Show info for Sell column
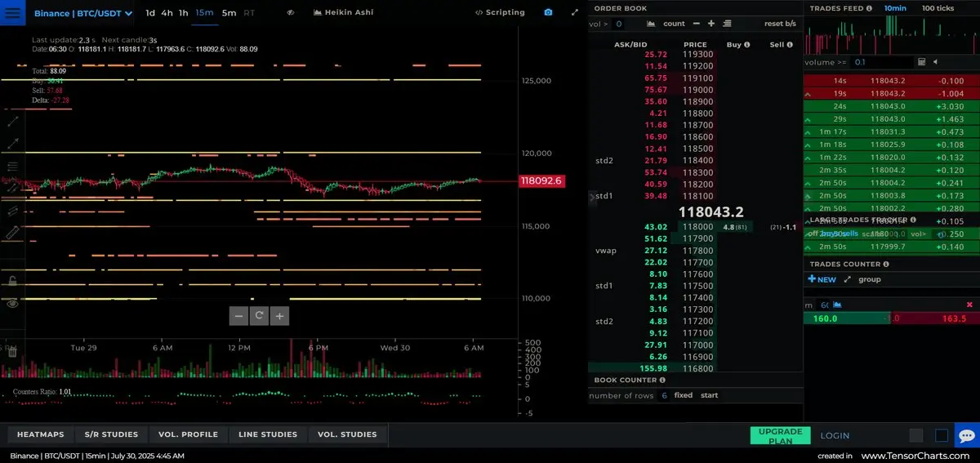Viewport: 980px width, 463px height. (790, 45)
